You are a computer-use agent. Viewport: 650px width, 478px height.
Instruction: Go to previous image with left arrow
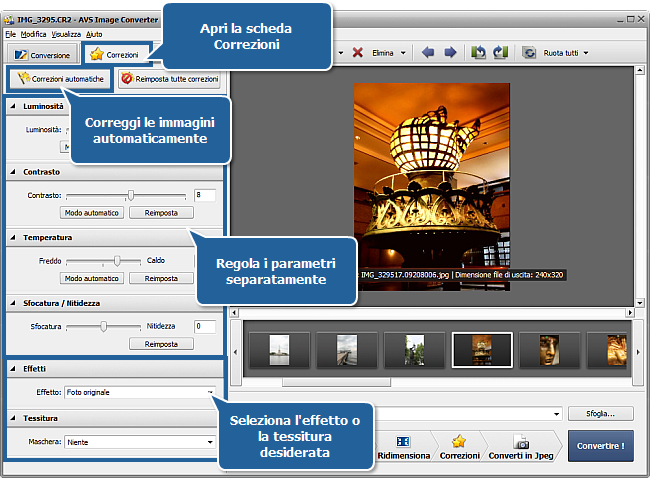(428, 52)
